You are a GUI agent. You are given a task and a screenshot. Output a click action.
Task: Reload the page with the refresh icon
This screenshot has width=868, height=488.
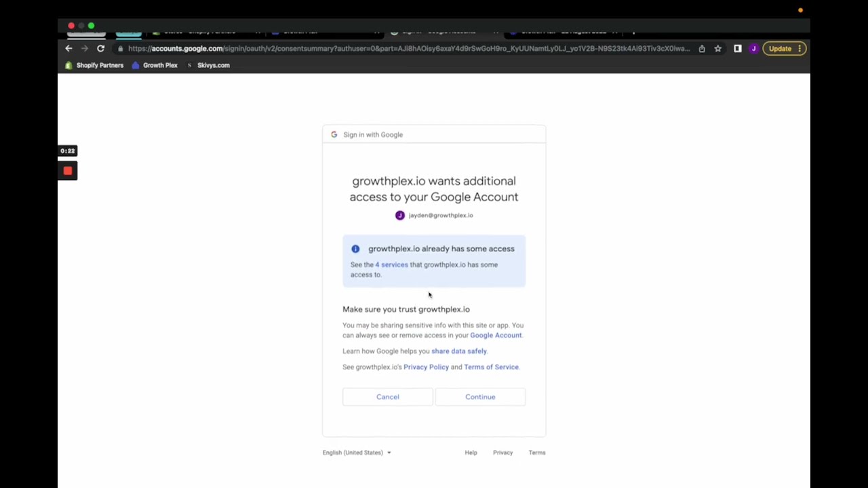[100, 49]
